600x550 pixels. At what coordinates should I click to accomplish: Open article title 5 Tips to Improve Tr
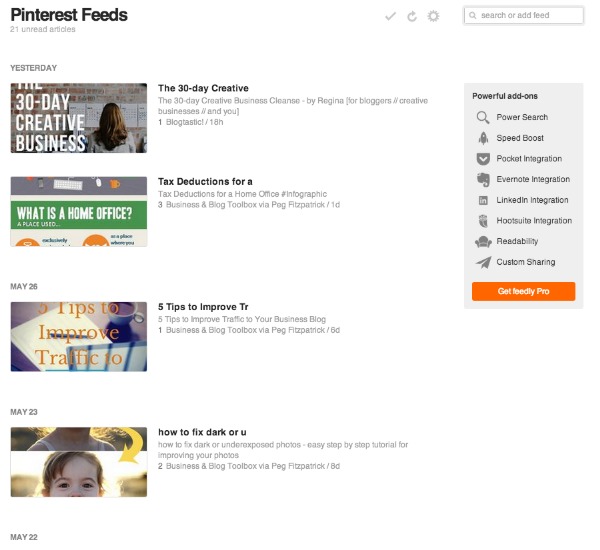[x=203, y=307]
